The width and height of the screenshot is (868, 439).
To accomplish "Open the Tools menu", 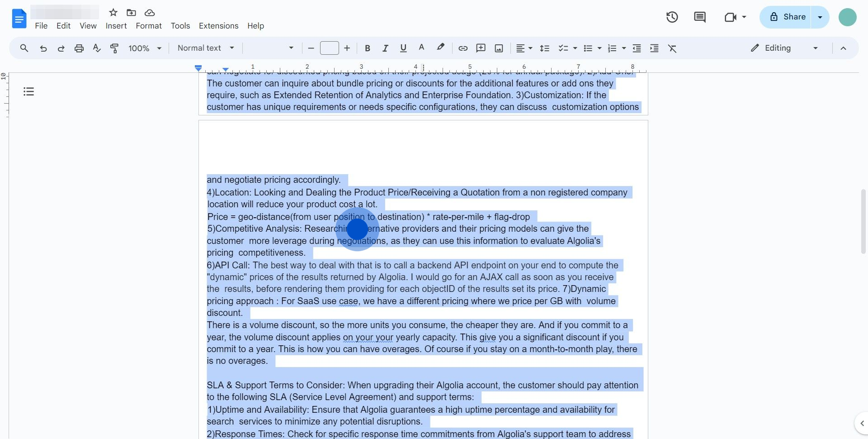I will coord(180,26).
